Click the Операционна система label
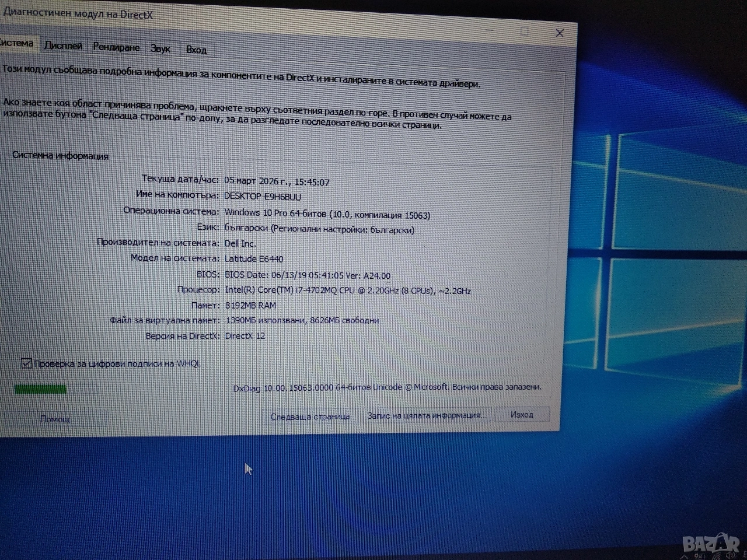This screenshot has width=747, height=560. click(172, 211)
